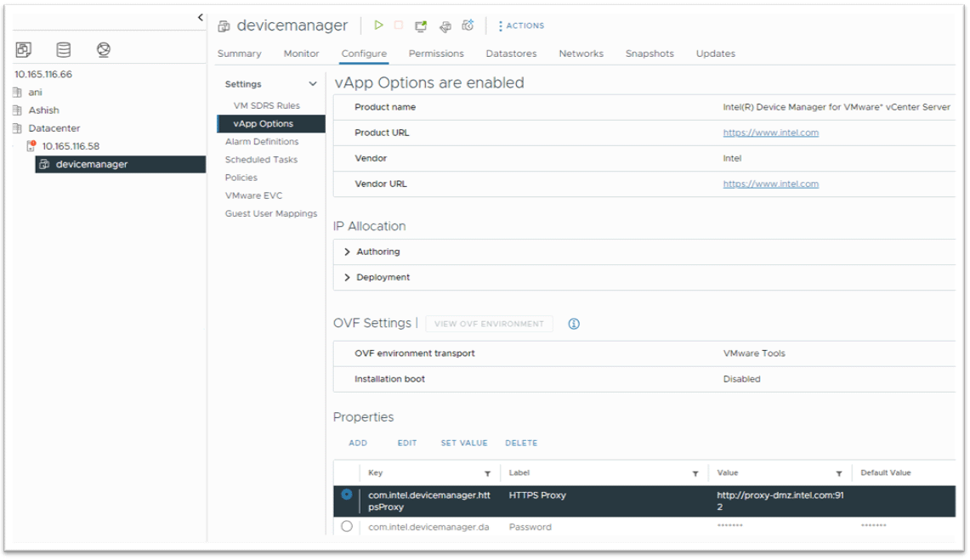Switch to the Snapshots tab
This screenshot has width=970, height=560.
tap(650, 54)
